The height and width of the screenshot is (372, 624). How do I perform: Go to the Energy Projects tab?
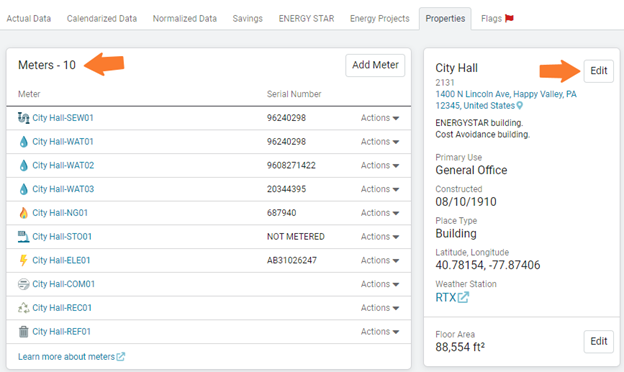pyautogui.click(x=380, y=19)
